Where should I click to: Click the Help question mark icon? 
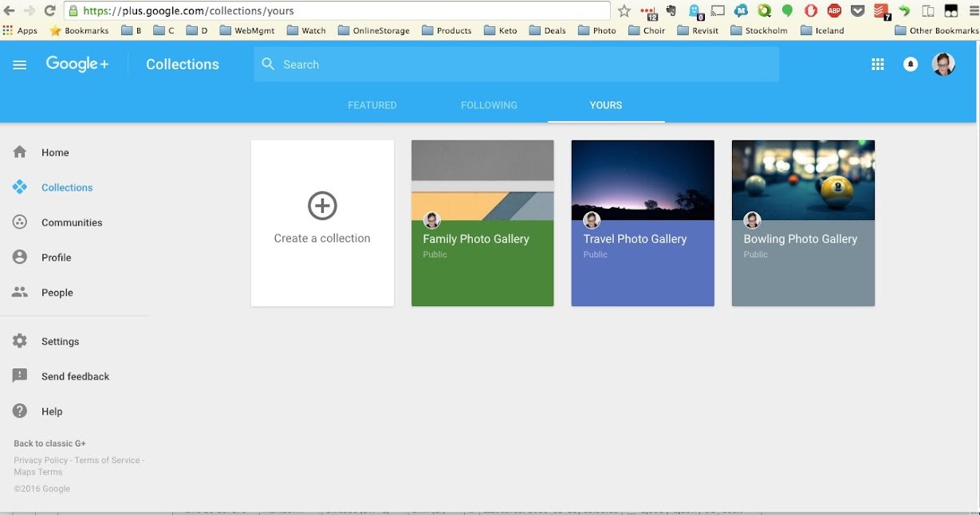tap(20, 411)
